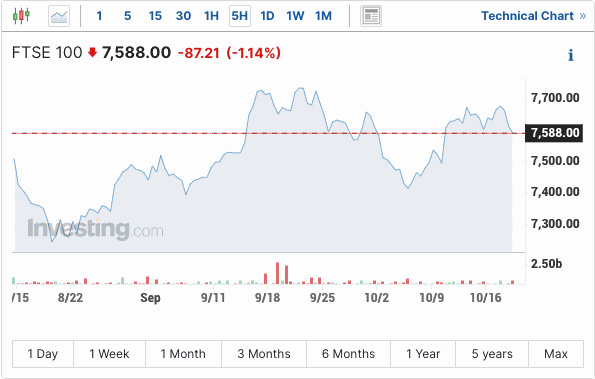Switch to candlestick chart type icon
Image resolution: width=595 pixels, height=379 pixels.
tap(21, 16)
